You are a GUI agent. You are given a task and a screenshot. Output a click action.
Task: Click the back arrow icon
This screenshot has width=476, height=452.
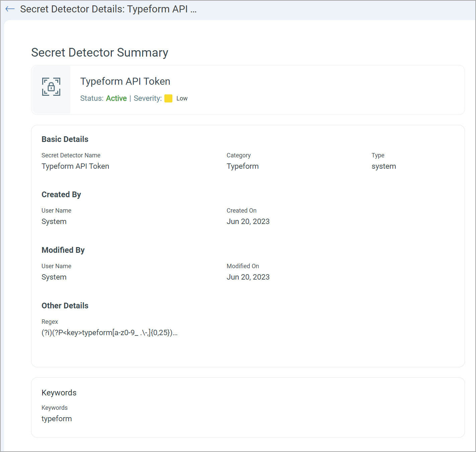[x=10, y=9]
